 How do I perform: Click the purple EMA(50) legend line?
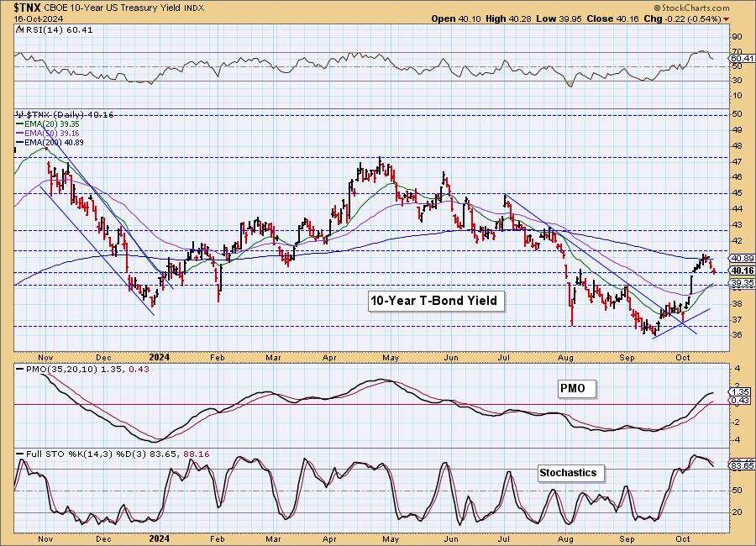click(x=20, y=133)
